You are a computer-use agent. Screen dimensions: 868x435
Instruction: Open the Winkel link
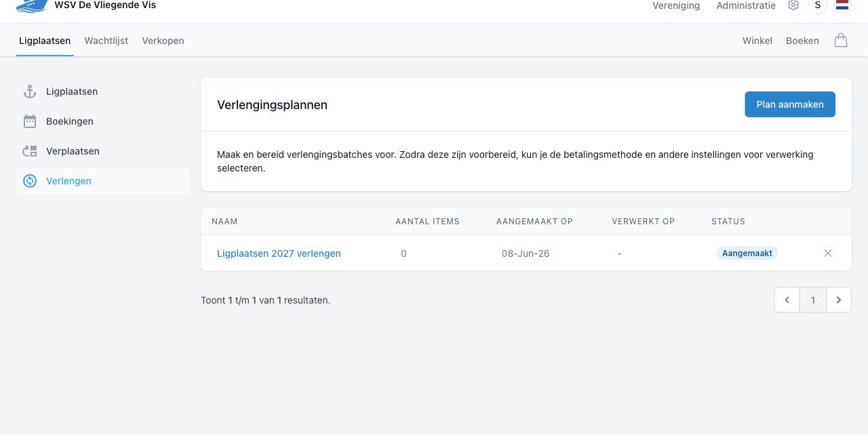pyautogui.click(x=757, y=41)
